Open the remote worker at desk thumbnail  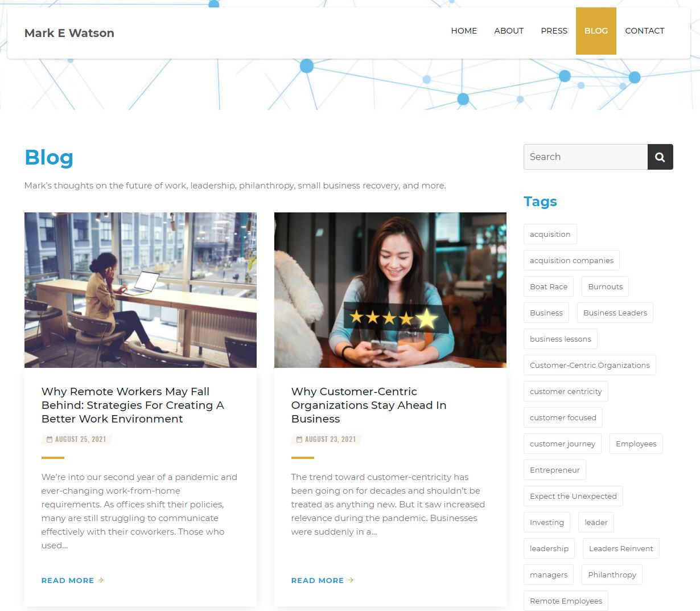(141, 290)
